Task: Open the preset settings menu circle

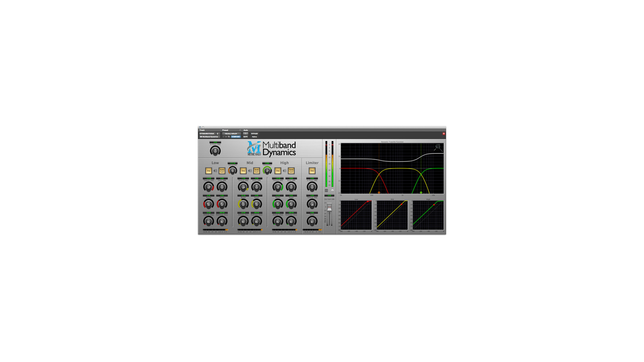Action: [x=240, y=130]
